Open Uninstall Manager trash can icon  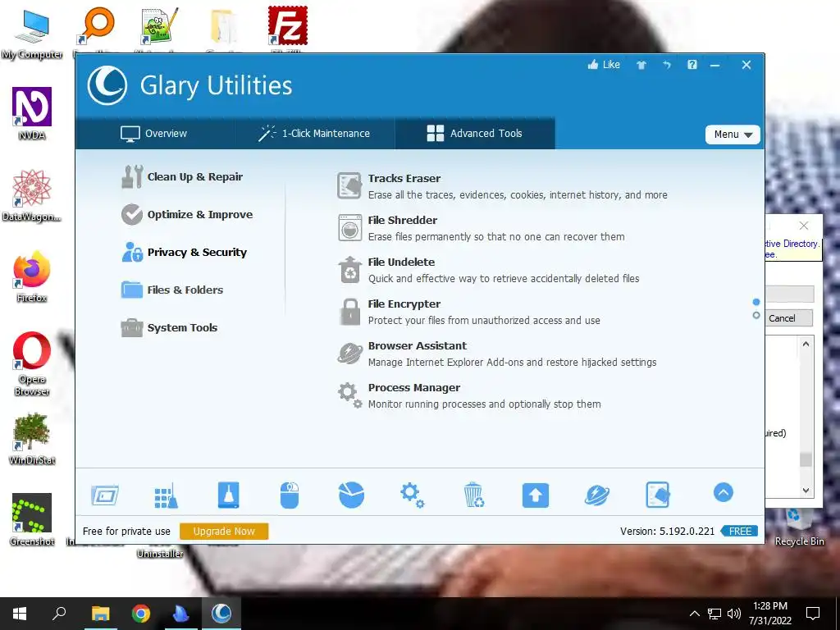473,495
